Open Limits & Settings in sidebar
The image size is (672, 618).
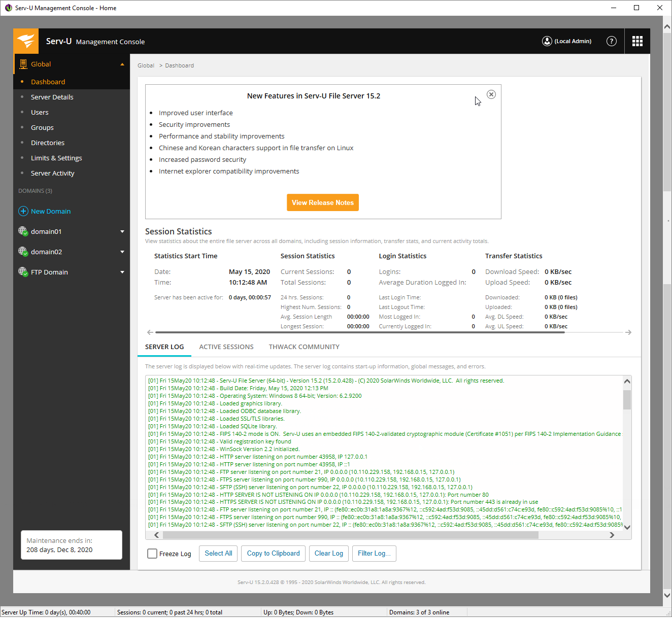tap(56, 158)
